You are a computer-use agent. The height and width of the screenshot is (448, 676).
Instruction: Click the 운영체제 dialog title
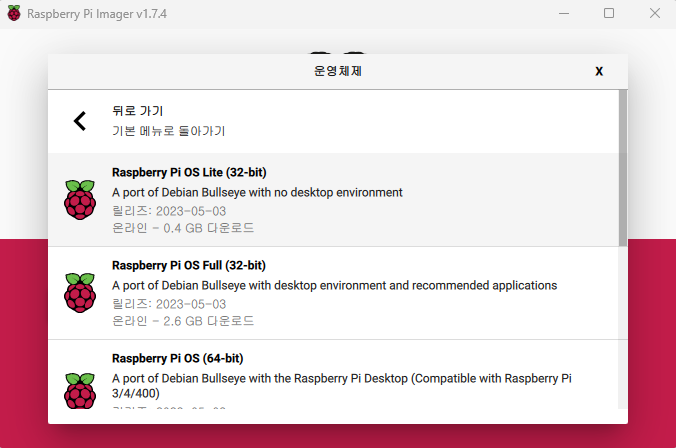coord(338,71)
